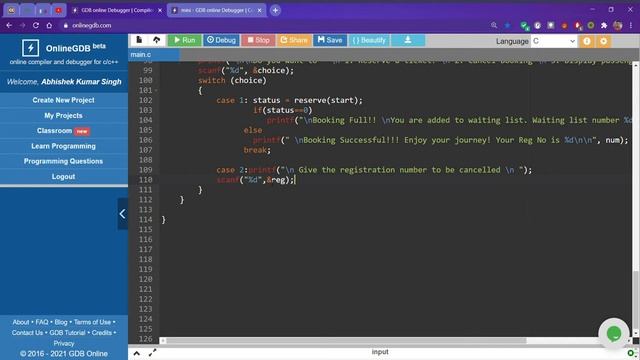Click the editor vertical scrollbar

[x=636, y=302]
